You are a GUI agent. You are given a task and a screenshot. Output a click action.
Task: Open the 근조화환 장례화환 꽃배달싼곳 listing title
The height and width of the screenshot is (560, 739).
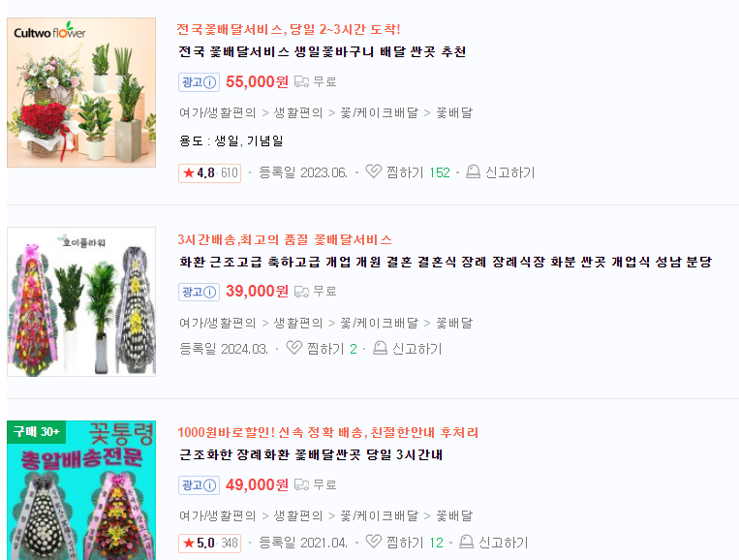[311, 454]
